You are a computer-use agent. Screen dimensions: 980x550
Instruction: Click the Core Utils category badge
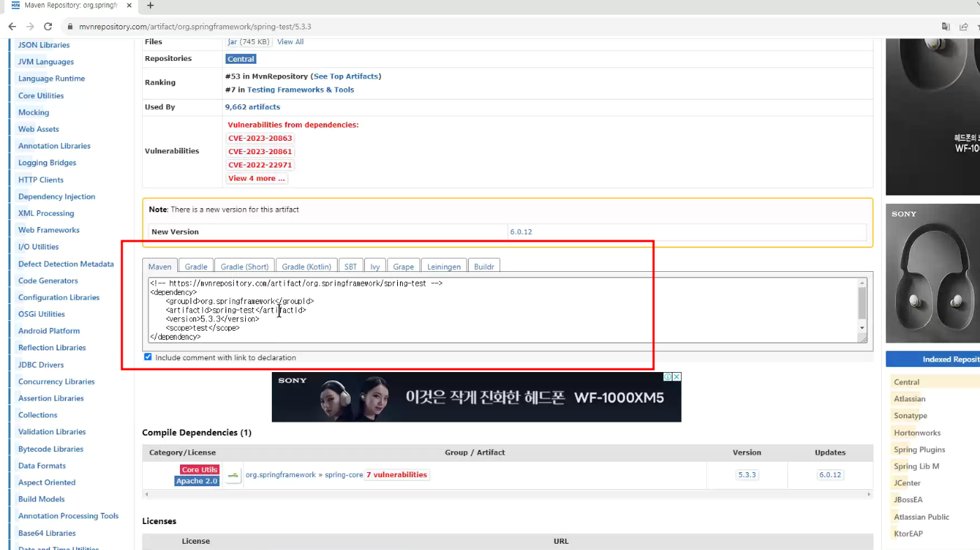point(200,469)
